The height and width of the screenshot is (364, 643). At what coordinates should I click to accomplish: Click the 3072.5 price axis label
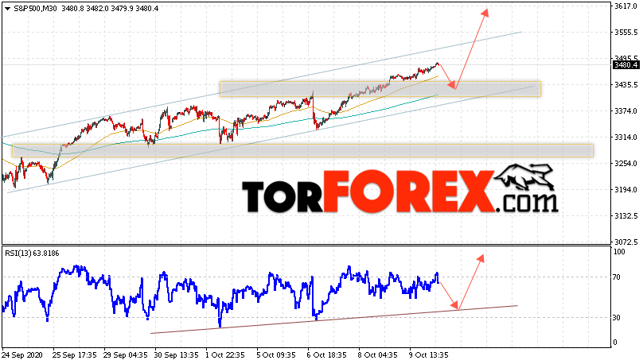(x=626, y=242)
